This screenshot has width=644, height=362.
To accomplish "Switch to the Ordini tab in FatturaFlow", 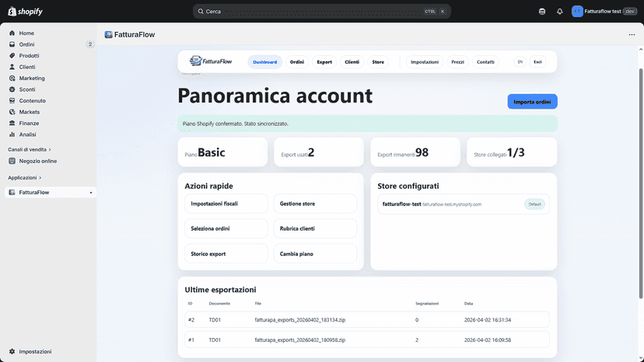I will [x=297, y=62].
